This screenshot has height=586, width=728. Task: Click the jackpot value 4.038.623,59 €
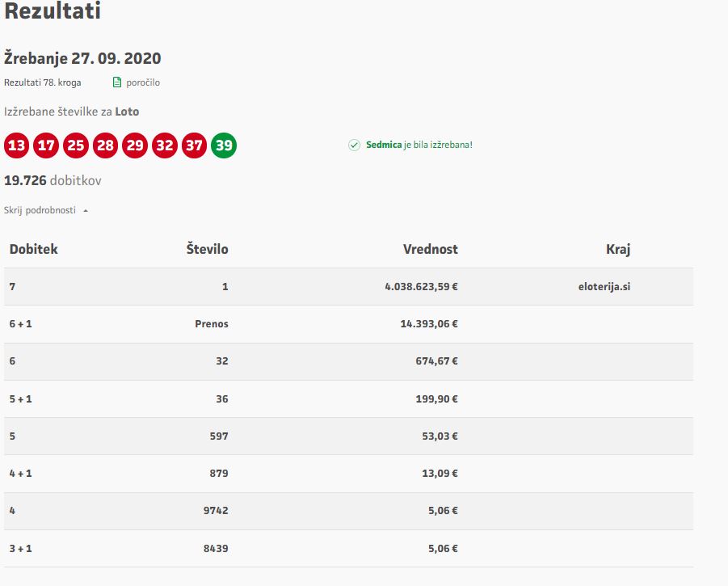click(x=421, y=286)
